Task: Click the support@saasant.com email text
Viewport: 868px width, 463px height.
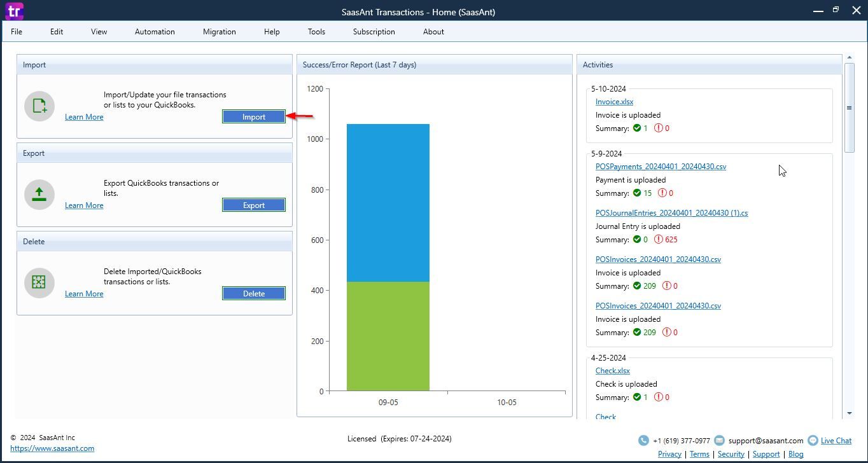Action: pos(766,440)
